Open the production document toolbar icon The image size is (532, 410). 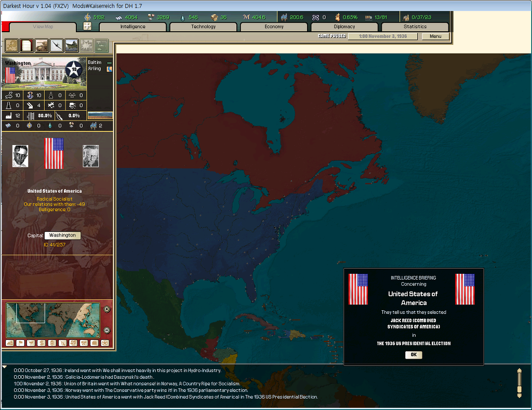pyautogui.click(x=26, y=45)
